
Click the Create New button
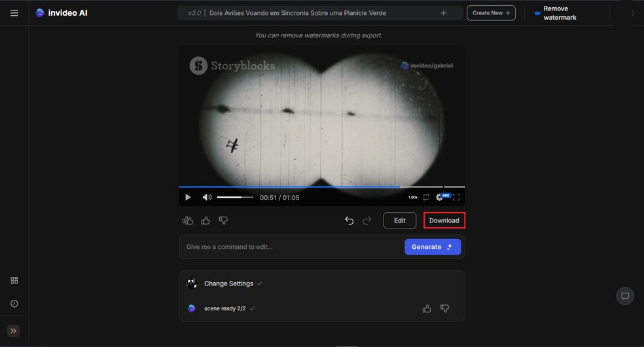coord(491,13)
